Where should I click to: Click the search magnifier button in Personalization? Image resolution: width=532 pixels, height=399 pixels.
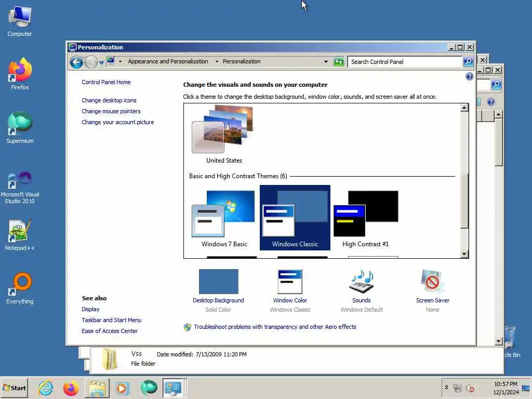[468, 62]
